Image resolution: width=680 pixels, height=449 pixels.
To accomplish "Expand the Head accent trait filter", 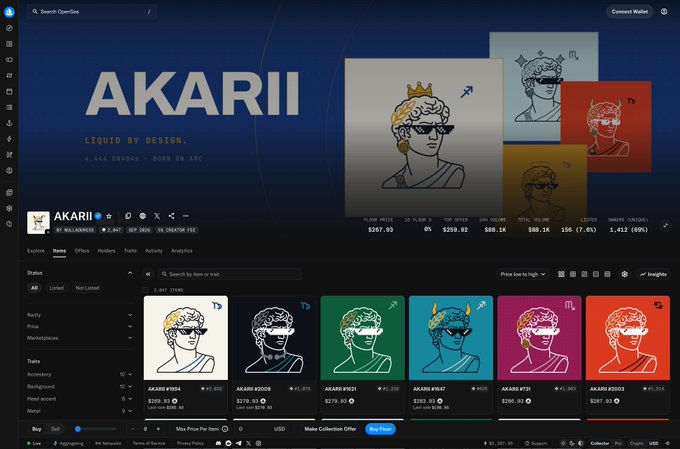I will 79,398.
